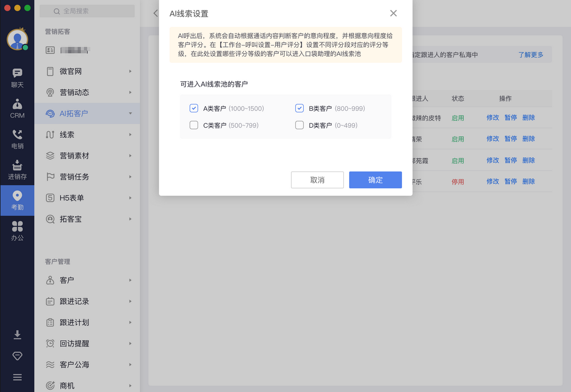Click the 取消 cancel button
The height and width of the screenshot is (392, 571).
click(x=317, y=180)
